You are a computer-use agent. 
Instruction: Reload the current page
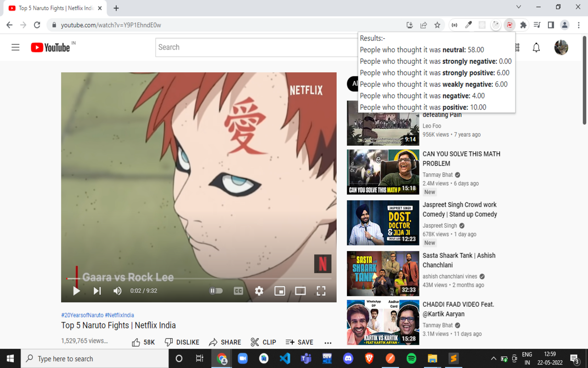click(x=37, y=25)
